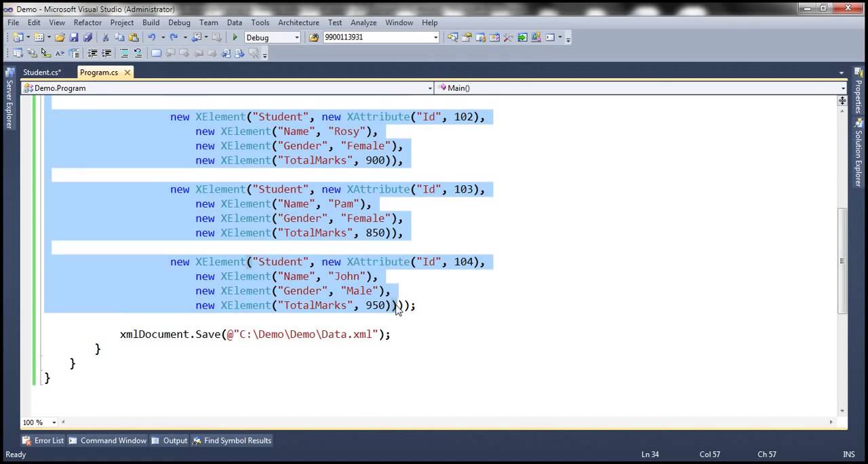Click the INS status indicator
The width and height of the screenshot is (868, 464).
[849, 455]
